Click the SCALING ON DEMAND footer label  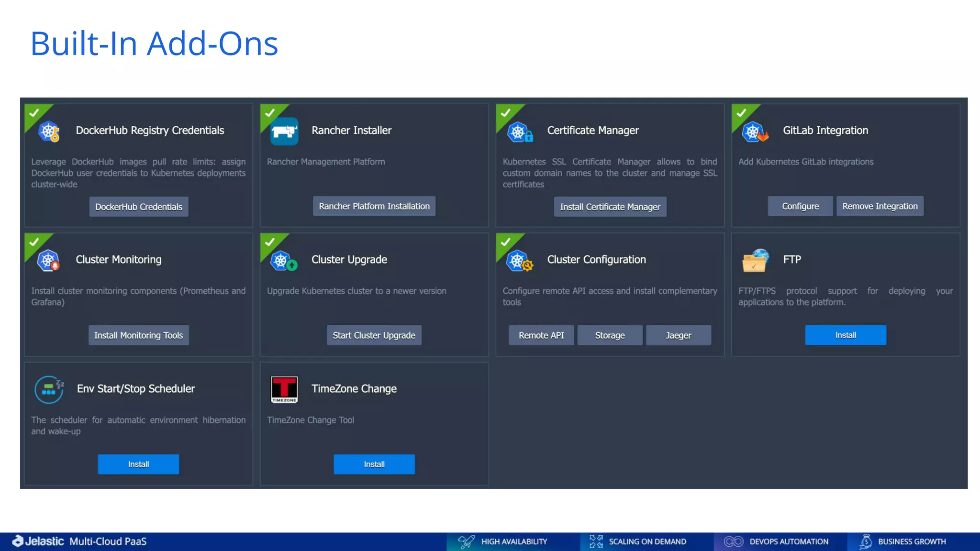647,541
